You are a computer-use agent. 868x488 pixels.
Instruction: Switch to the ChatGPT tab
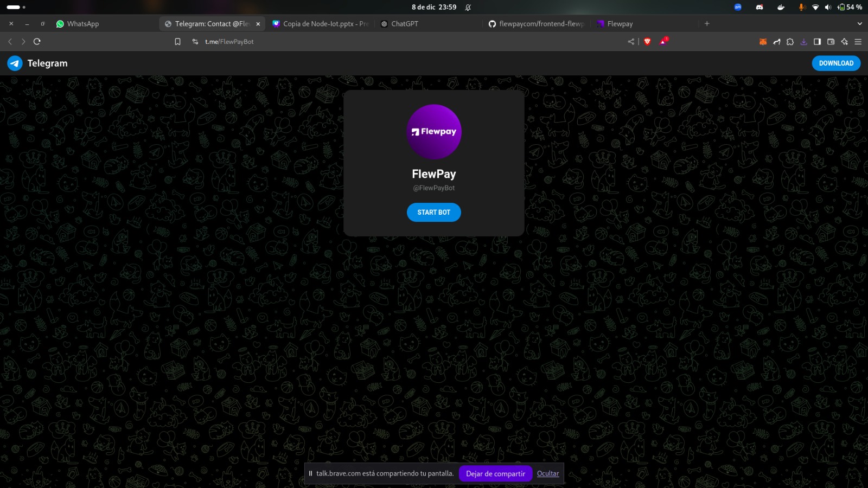(429, 24)
